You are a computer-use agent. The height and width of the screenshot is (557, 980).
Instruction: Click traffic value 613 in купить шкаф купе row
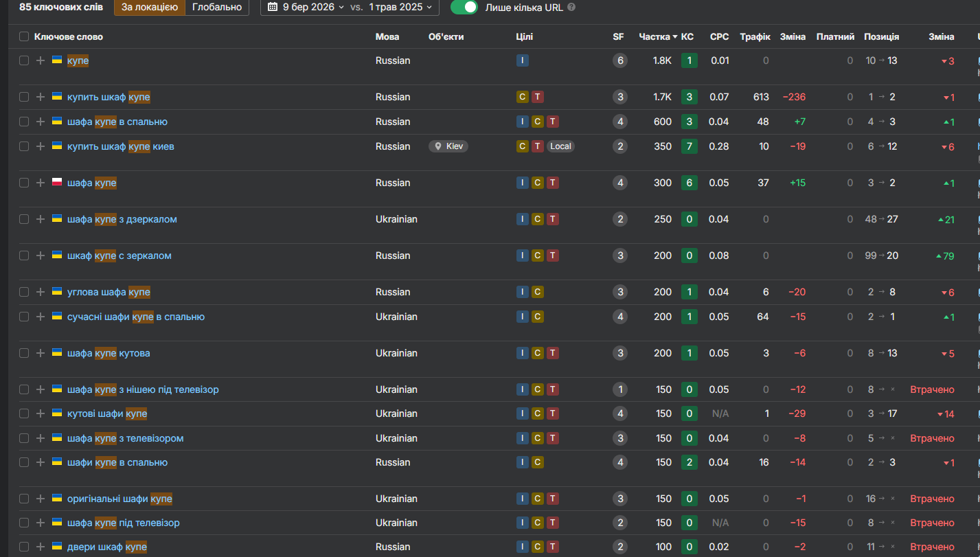(x=761, y=97)
